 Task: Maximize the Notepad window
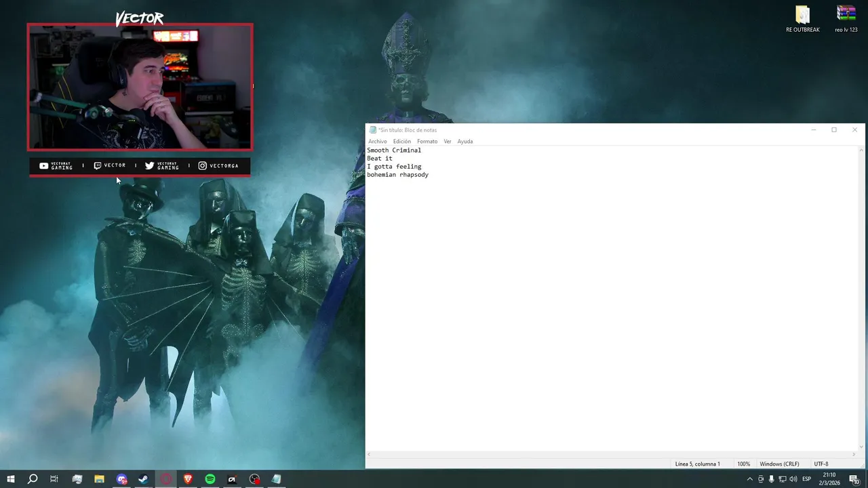click(x=834, y=129)
